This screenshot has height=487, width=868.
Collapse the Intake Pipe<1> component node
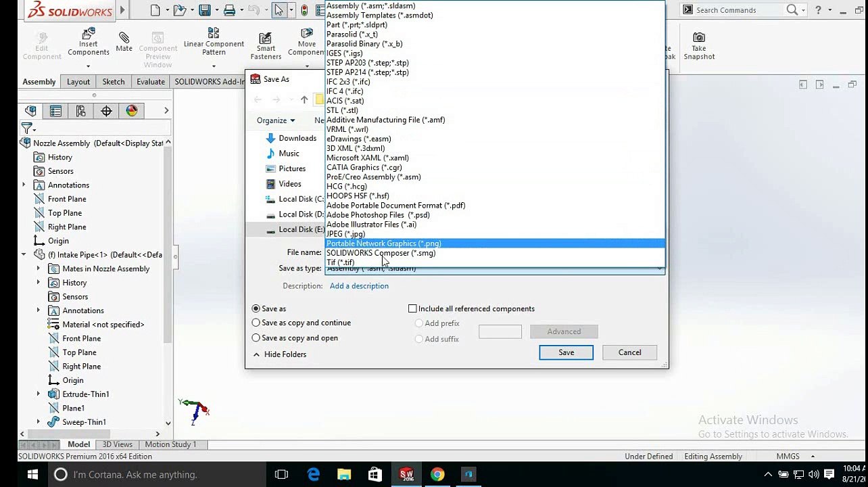(24, 254)
